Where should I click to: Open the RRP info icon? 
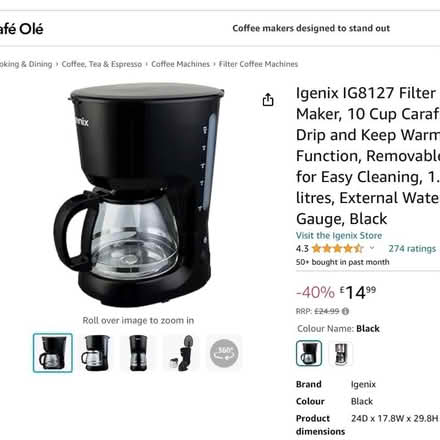(x=345, y=311)
